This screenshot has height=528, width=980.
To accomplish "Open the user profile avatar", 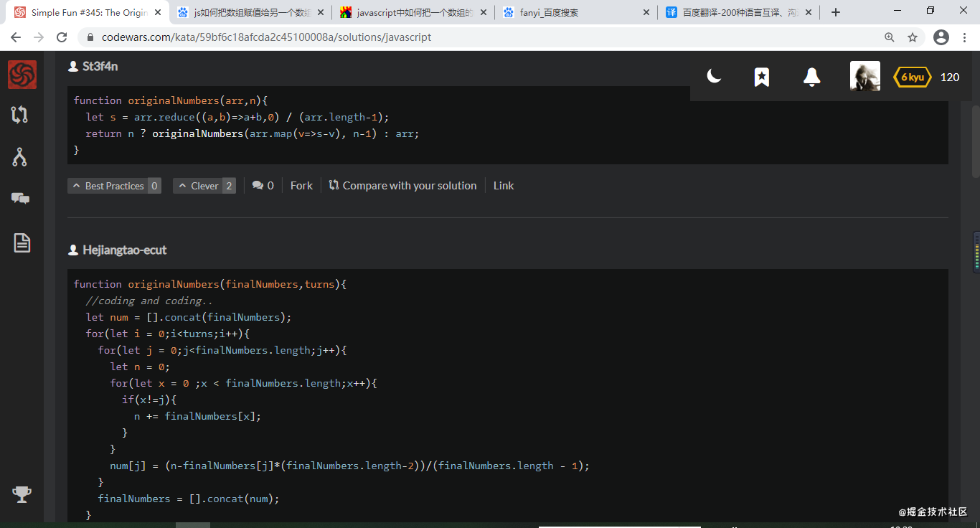I will (x=865, y=76).
